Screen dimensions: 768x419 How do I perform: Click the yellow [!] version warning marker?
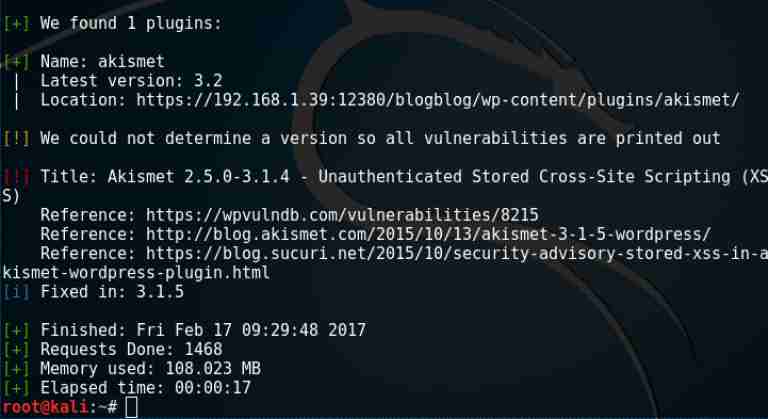coord(16,138)
